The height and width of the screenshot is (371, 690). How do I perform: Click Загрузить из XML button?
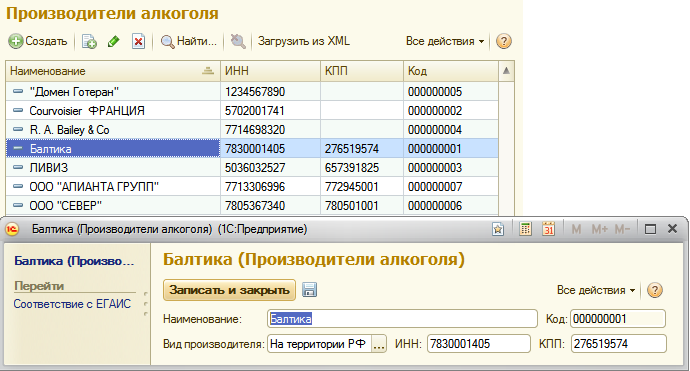coord(304,41)
